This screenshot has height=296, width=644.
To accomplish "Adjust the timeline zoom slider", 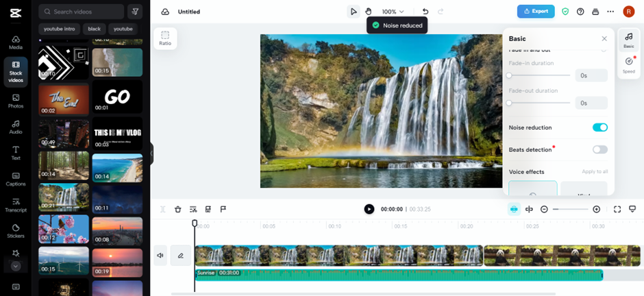I will click(570, 210).
